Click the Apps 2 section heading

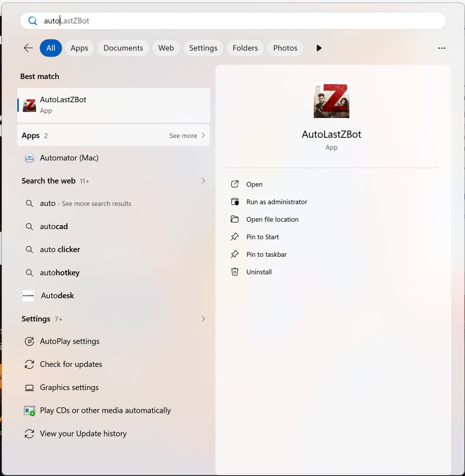click(x=34, y=136)
